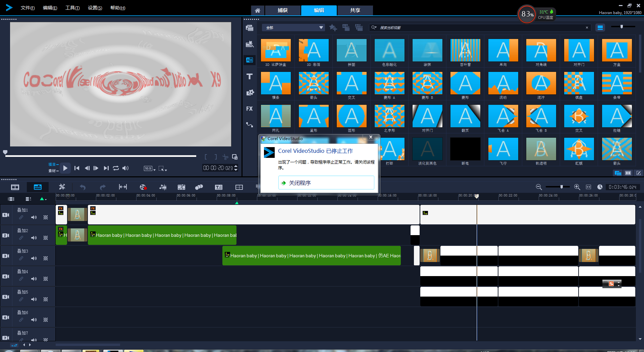The image size is (644, 352).
Task: Expand the search options magnifier dropdown
Action: 374,28
